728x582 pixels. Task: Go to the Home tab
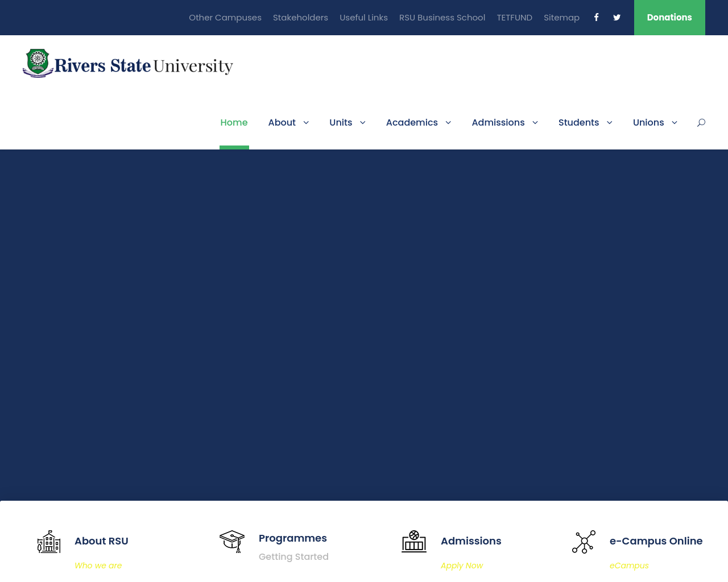[234, 122]
